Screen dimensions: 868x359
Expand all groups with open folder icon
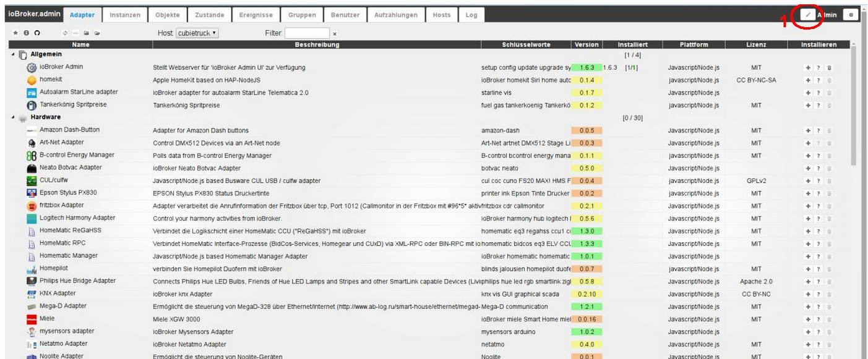[x=97, y=33]
